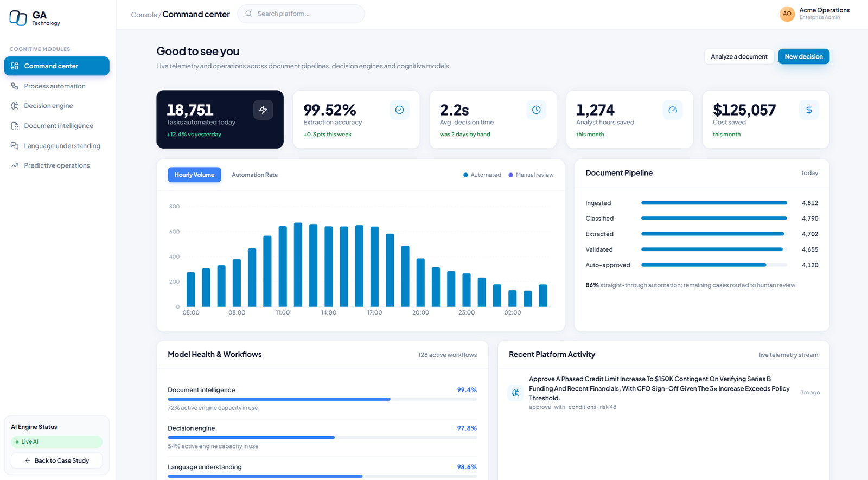Viewport: 868px width, 480px height.
Task: Click 3m ago timestamp
Action: coord(810,393)
